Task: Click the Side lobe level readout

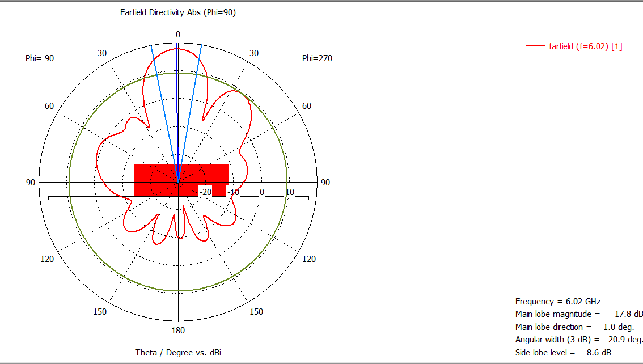Action: tap(562, 353)
